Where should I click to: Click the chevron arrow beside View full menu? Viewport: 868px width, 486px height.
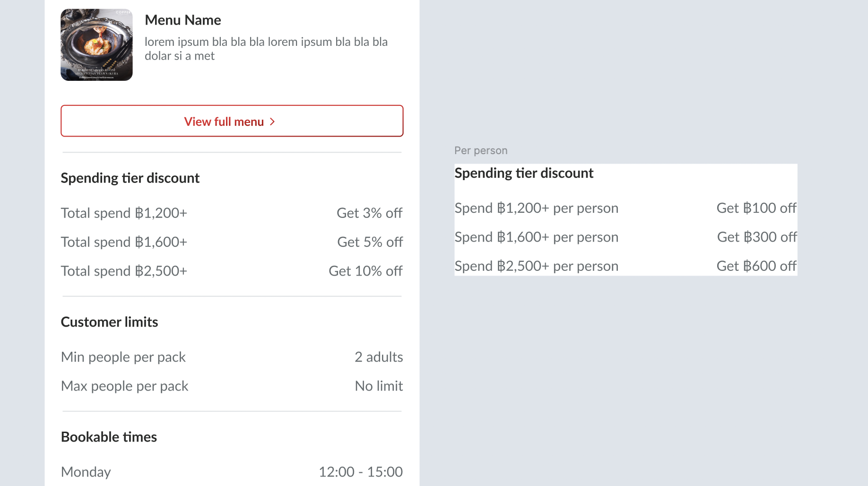[x=272, y=122]
